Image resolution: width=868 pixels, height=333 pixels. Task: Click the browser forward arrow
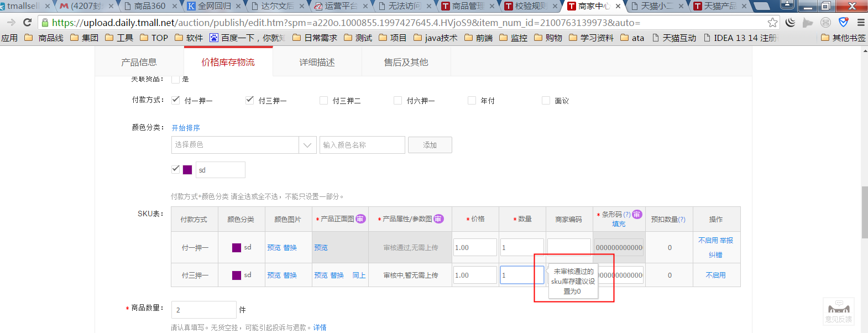[x=11, y=23]
